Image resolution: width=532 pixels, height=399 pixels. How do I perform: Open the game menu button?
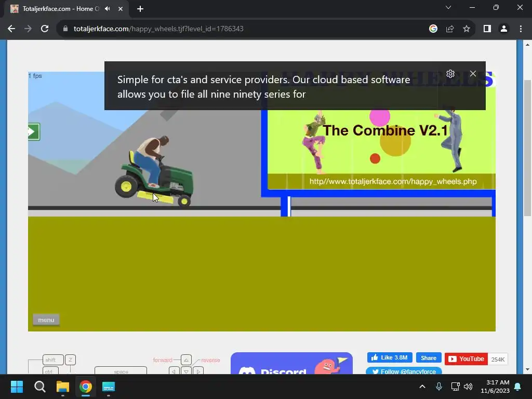pos(46,320)
